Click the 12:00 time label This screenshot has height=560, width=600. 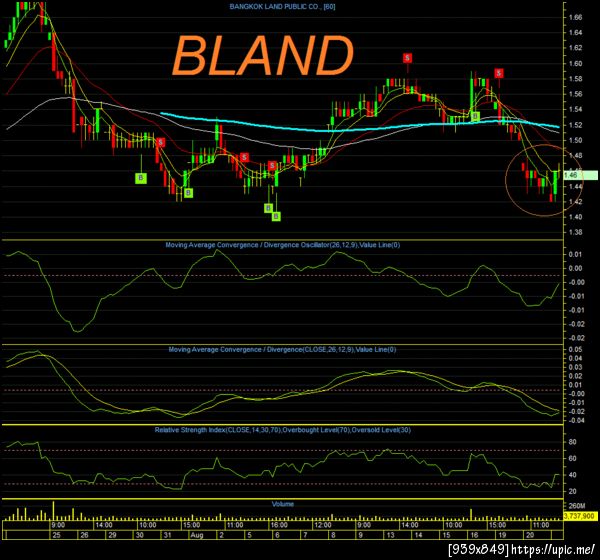click(323, 525)
